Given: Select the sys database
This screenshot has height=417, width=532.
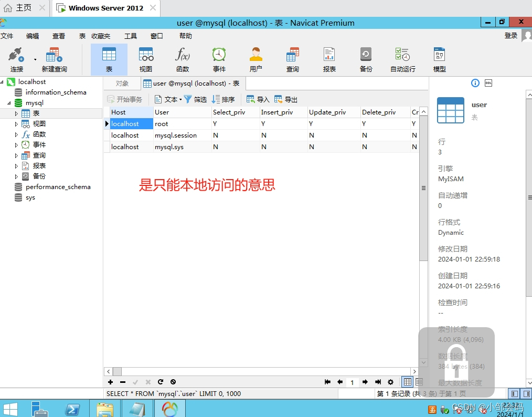Looking at the screenshot, I should pyautogui.click(x=30, y=197).
